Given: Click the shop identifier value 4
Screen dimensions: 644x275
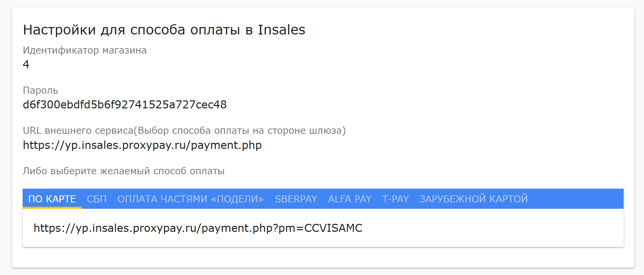Looking at the screenshot, I should (x=26, y=64).
